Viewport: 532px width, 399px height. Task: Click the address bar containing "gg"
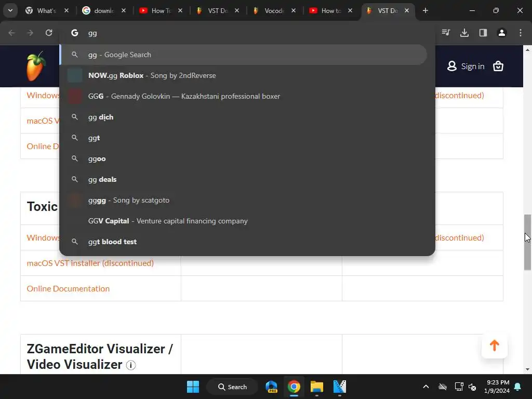[x=247, y=33]
